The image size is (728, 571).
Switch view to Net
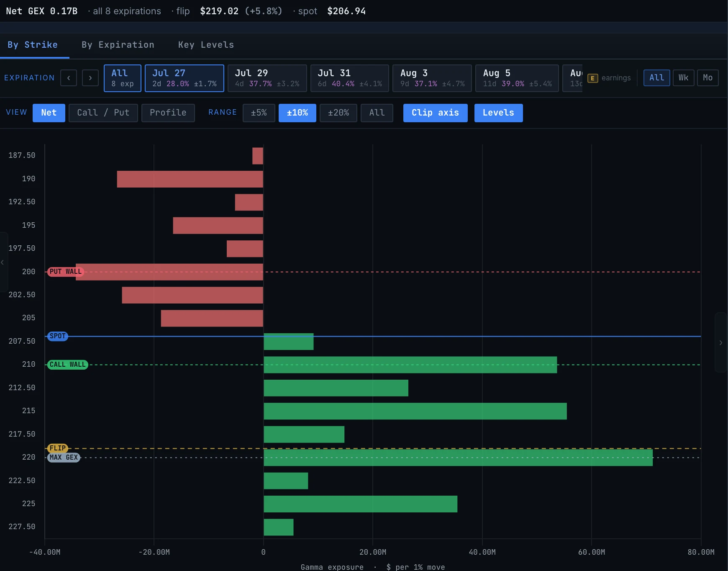click(x=49, y=113)
